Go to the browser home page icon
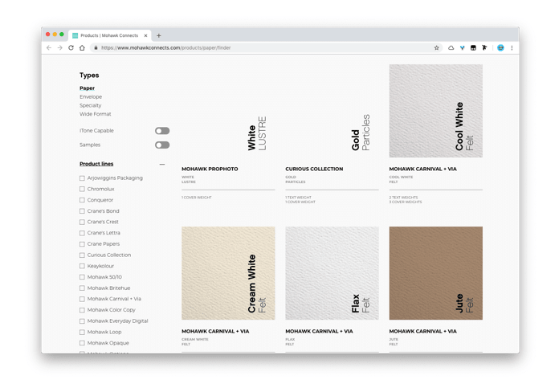 [82, 48]
